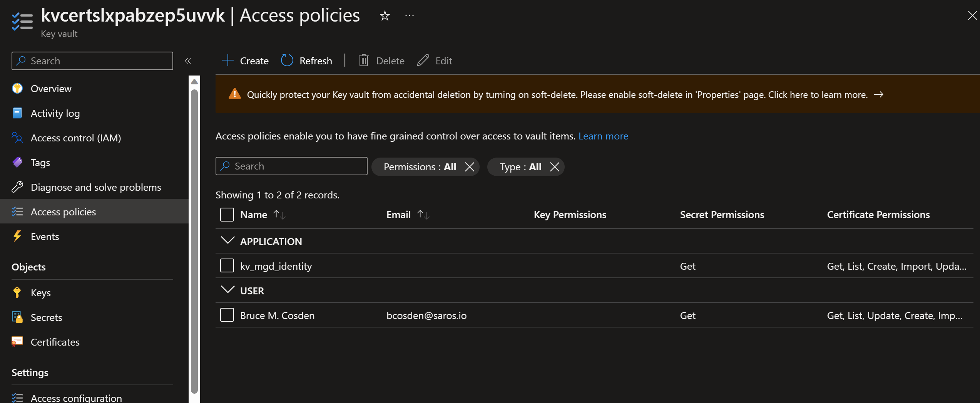Click kv_mgd_identity certificate permissions cell
980x403 pixels.
(896, 266)
